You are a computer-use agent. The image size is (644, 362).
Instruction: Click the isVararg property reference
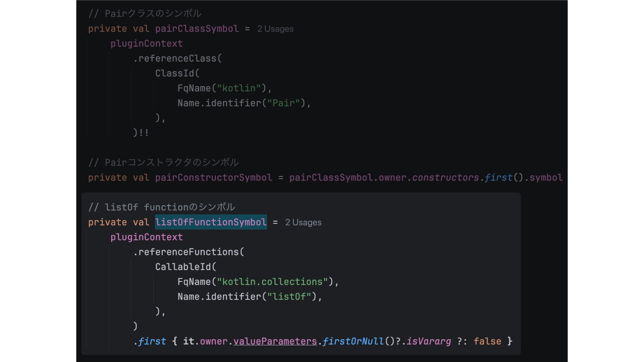tap(428, 341)
